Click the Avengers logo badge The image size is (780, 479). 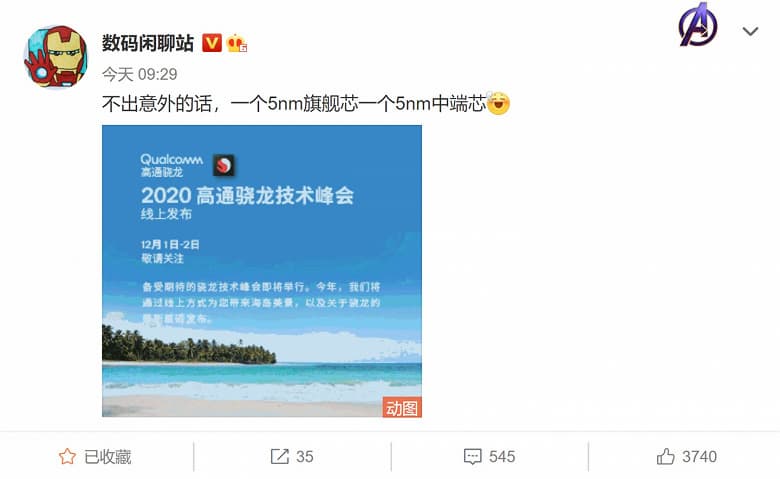[x=698, y=25]
